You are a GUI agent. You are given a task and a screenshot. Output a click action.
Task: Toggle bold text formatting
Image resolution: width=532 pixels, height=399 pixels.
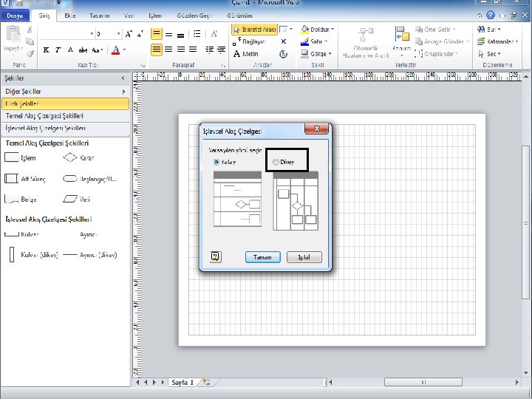46,50
